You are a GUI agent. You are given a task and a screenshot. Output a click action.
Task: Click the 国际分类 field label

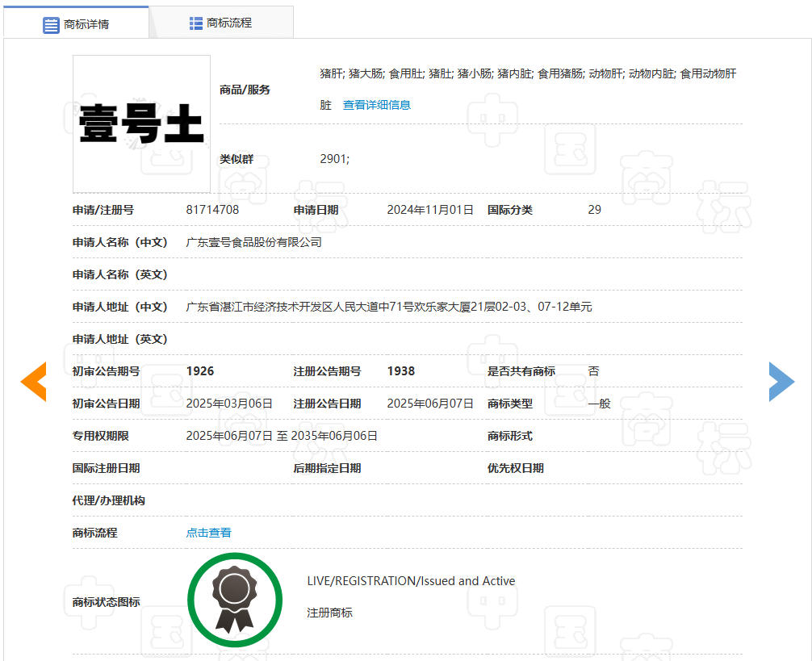click(510, 210)
